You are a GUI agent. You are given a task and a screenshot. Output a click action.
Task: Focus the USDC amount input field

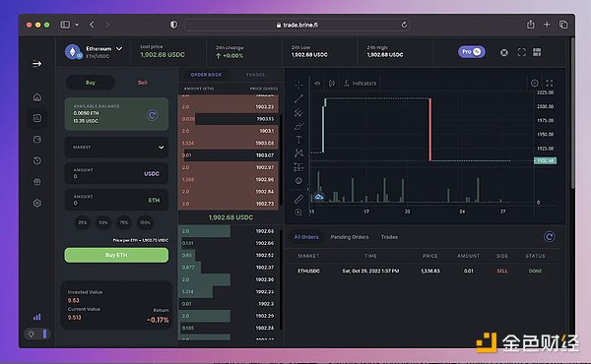(x=116, y=173)
